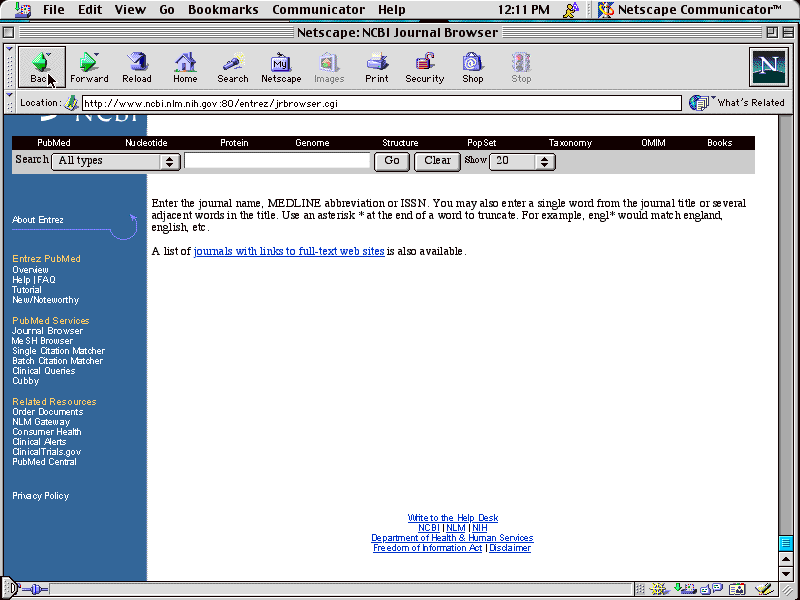
Task: Switch to the Nucleotide tab
Action: (146, 143)
